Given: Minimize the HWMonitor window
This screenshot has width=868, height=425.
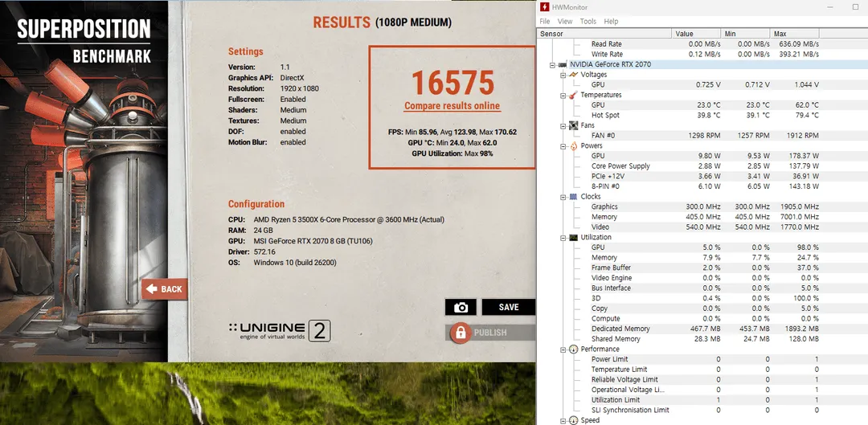Looking at the screenshot, I should click(829, 7).
